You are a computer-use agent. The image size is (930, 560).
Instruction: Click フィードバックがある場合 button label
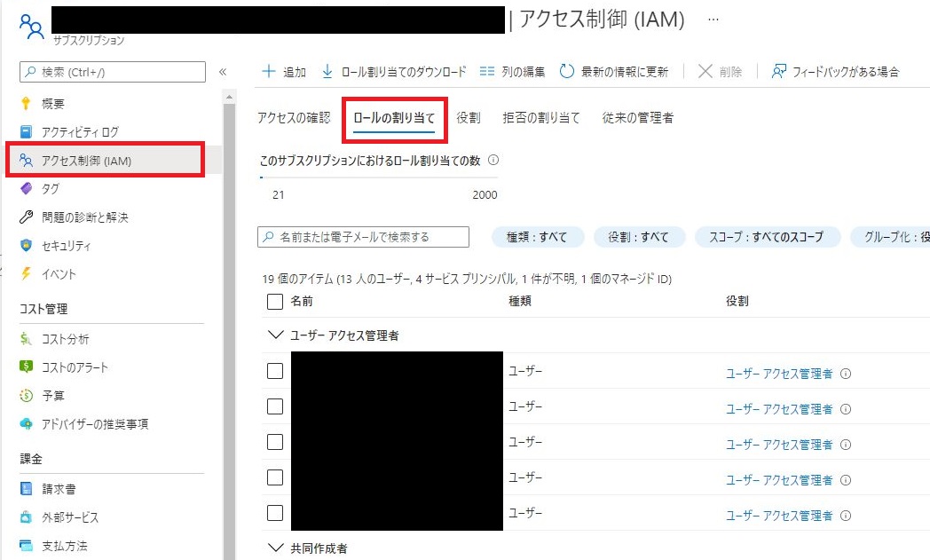846,72
